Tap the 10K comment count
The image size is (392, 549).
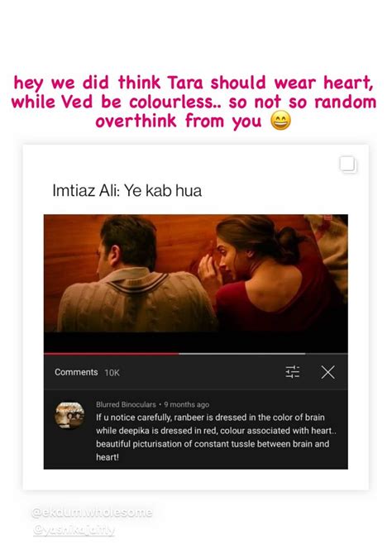pyautogui.click(x=112, y=373)
